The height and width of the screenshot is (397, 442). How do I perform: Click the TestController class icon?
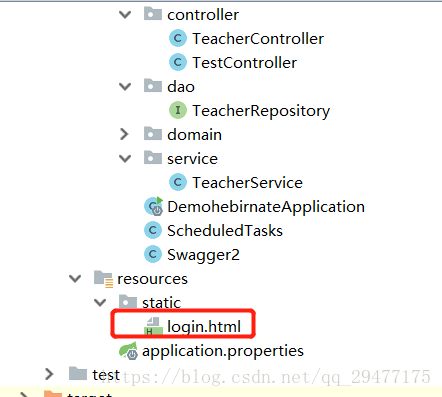pyautogui.click(x=178, y=62)
